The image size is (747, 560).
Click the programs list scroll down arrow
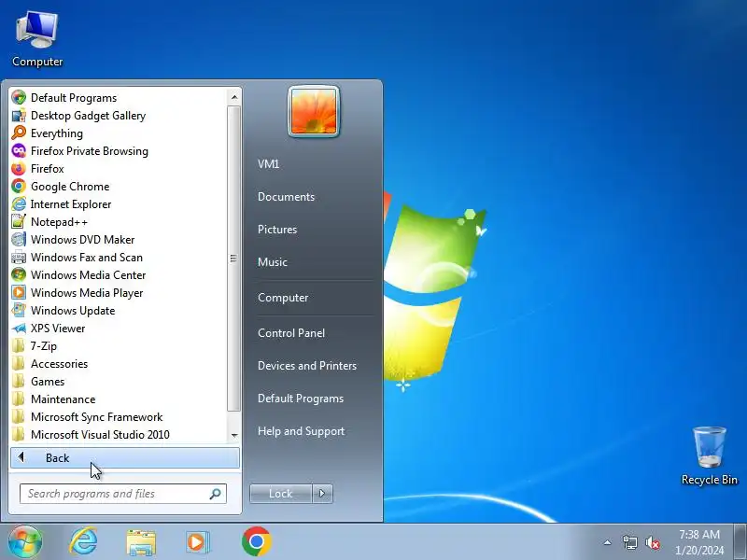[x=234, y=435]
